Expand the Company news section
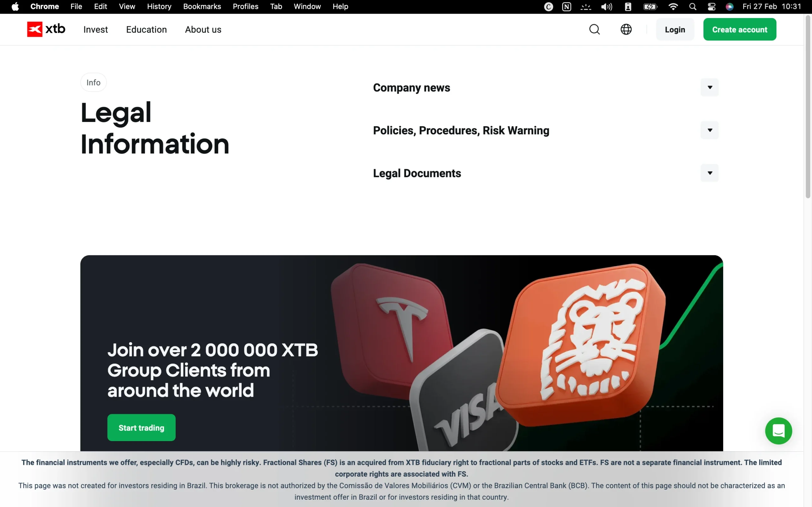Viewport: 812px width, 507px height. [710, 87]
